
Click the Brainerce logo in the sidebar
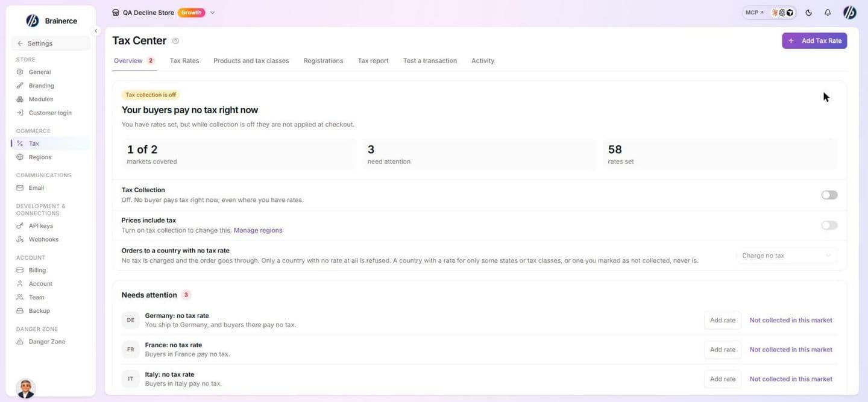pos(33,20)
